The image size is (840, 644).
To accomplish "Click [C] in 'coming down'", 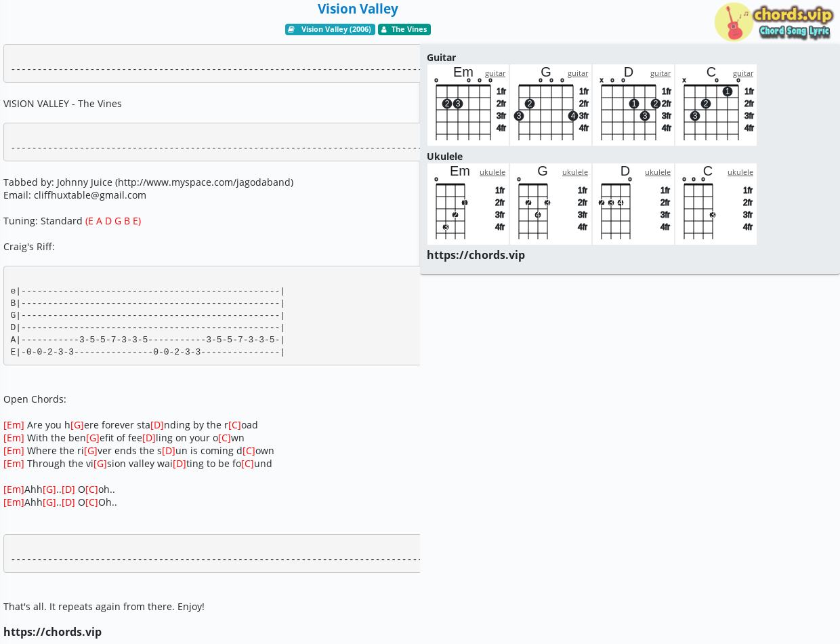I will point(249,451).
